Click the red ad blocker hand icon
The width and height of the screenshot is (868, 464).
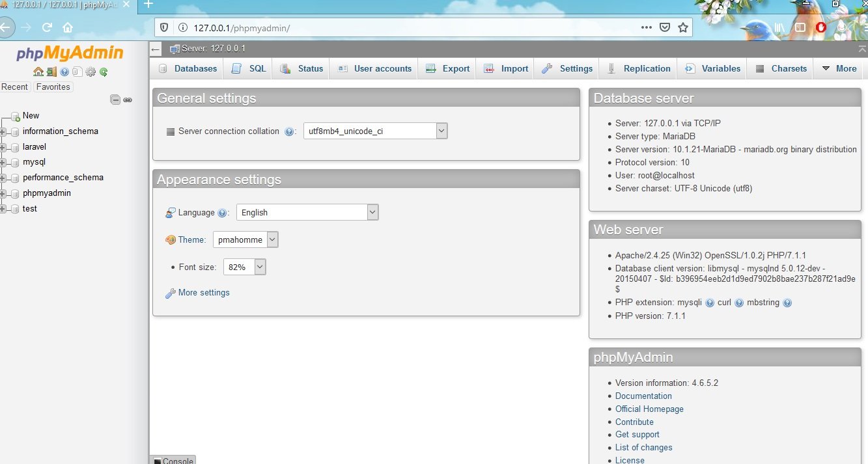coord(821,28)
